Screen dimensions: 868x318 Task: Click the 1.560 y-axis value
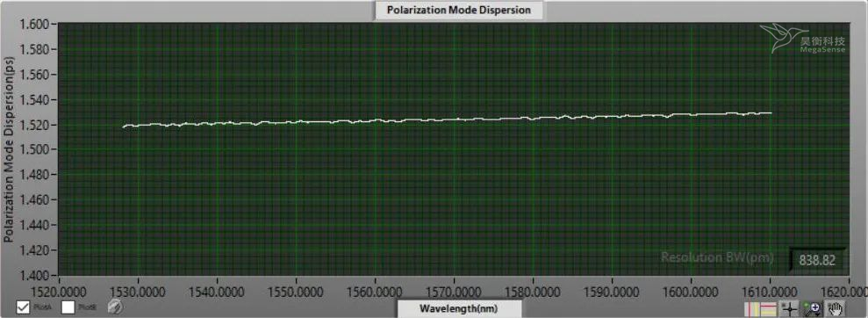[34, 75]
